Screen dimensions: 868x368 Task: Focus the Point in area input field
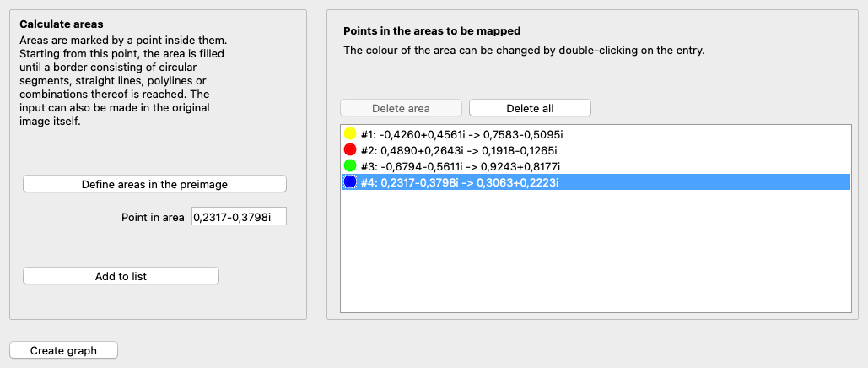click(239, 217)
